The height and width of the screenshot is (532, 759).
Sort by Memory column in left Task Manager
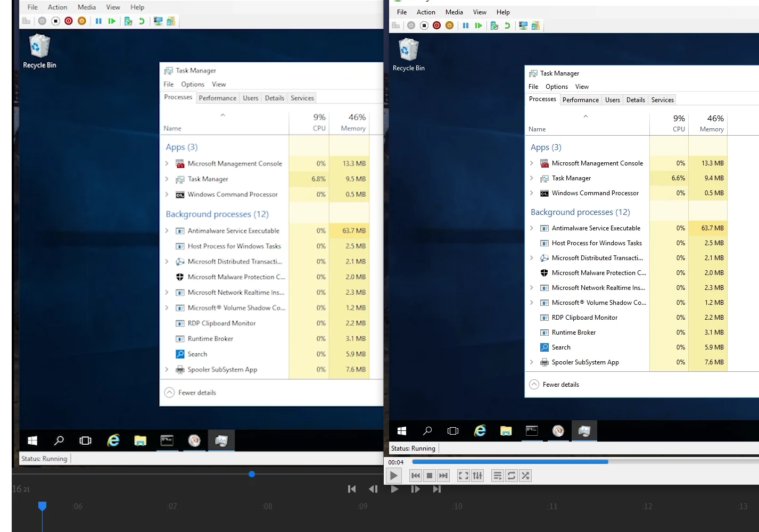pos(349,122)
